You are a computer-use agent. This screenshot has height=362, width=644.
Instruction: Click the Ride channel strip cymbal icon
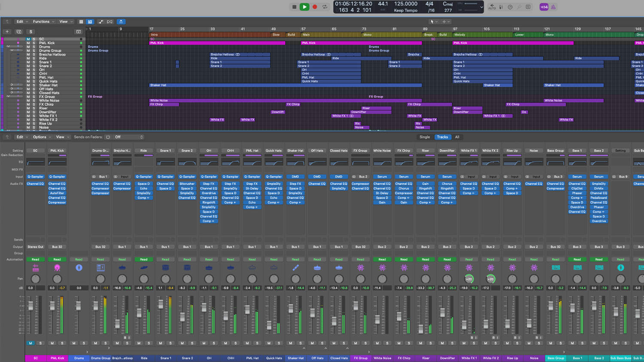(144, 268)
